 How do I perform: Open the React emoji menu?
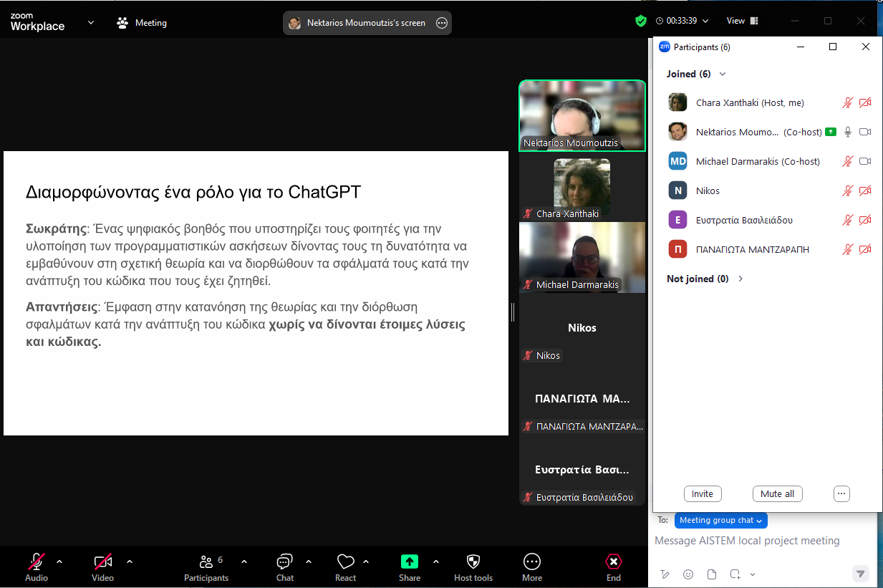pyautogui.click(x=345, y=562)
